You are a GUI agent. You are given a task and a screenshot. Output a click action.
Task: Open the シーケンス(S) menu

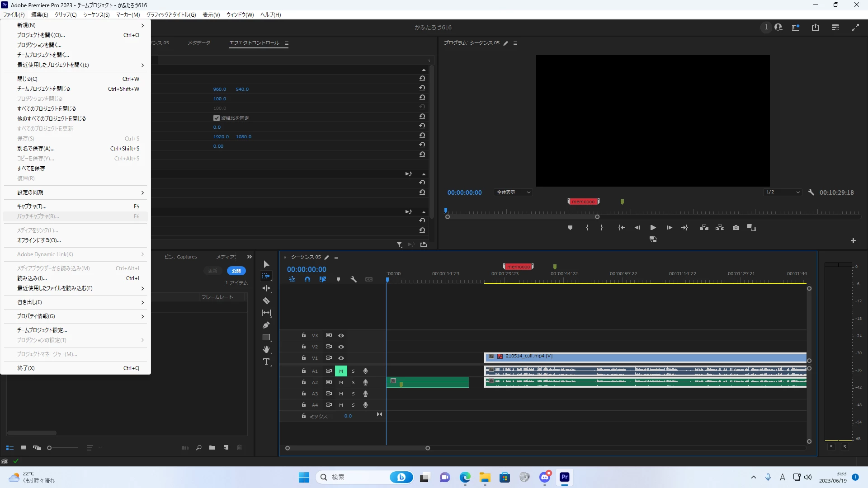click(96, 15)
